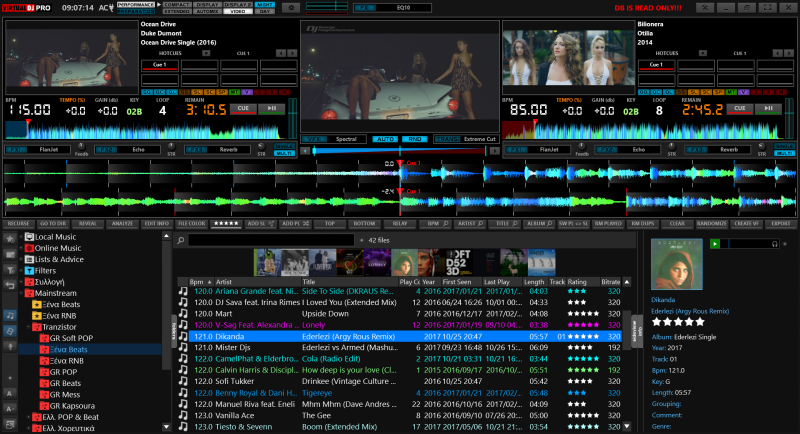Switch to DAY color mode
Image resolution: width=800 pixels, height=434 pixels.
point(265,11)
